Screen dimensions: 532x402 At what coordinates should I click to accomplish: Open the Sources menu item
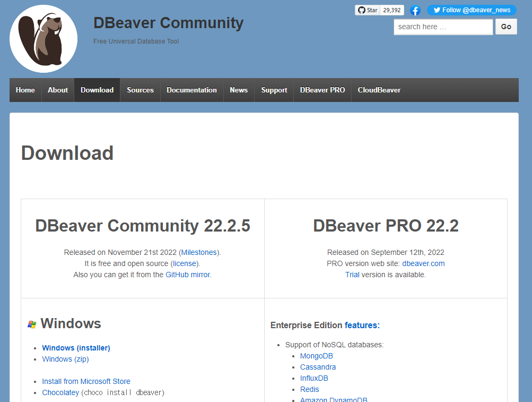(x=140, y=90)
